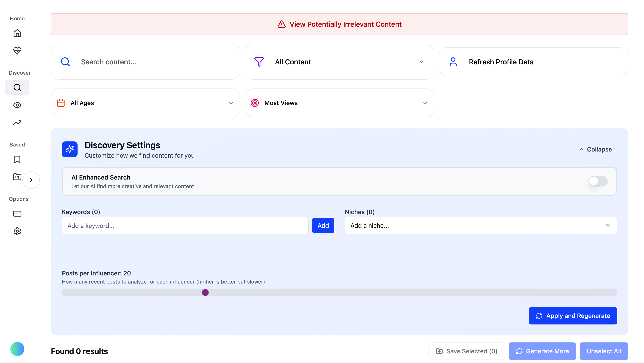Screen dimensions: 644x363
Task: Click the 'Posts per Influencer: 20' label
Action: click(96, 273)
